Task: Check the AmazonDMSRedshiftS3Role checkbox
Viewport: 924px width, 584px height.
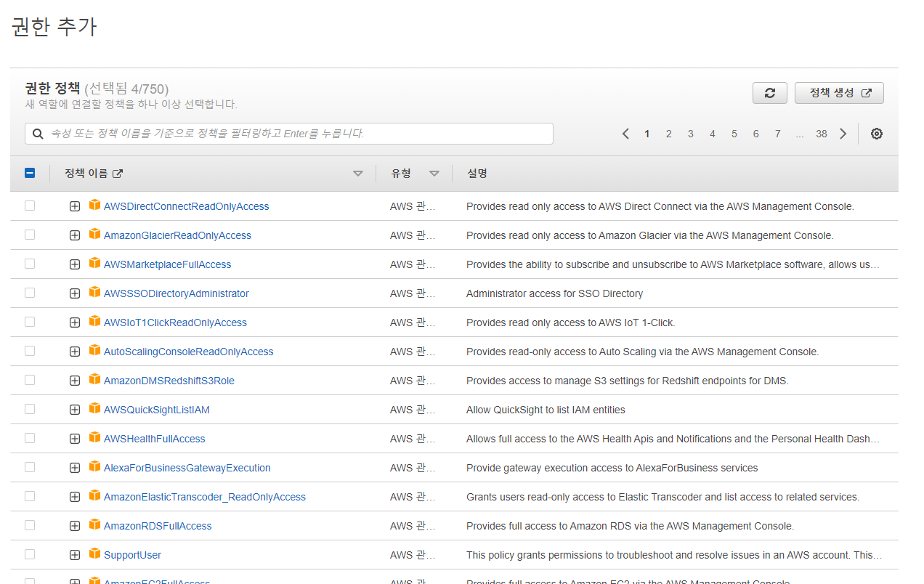Action: coord(30,380)
